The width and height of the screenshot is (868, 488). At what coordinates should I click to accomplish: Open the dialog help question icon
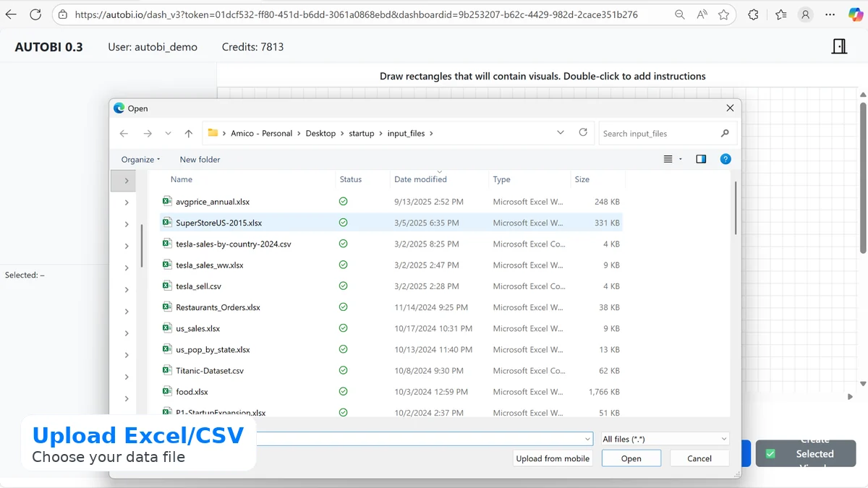tap(726, 159)
